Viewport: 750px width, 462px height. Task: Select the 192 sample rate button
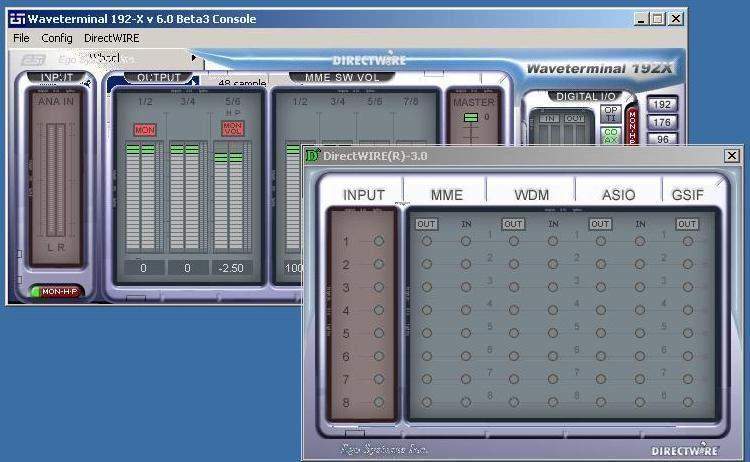pos(661,105)
